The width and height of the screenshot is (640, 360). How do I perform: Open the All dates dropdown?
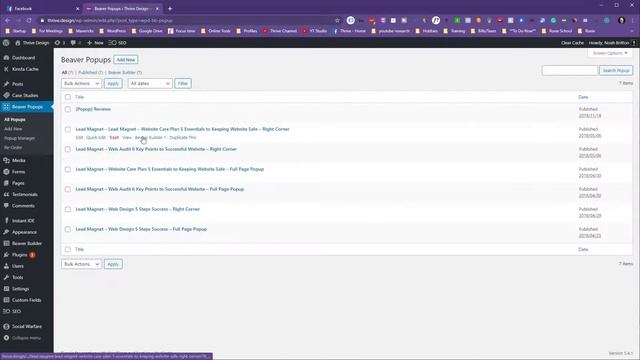click(150, 83)
